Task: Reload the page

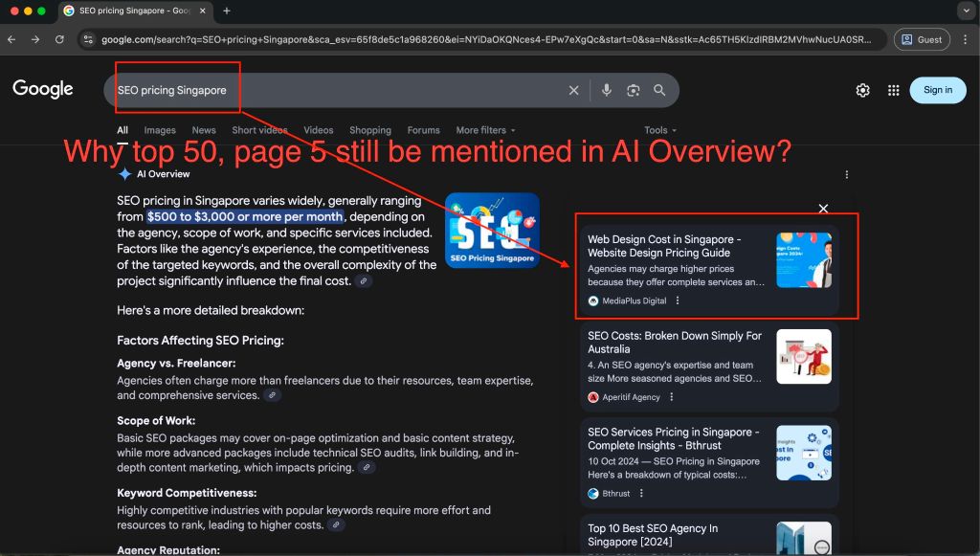Action: click(x=59, y=39)
